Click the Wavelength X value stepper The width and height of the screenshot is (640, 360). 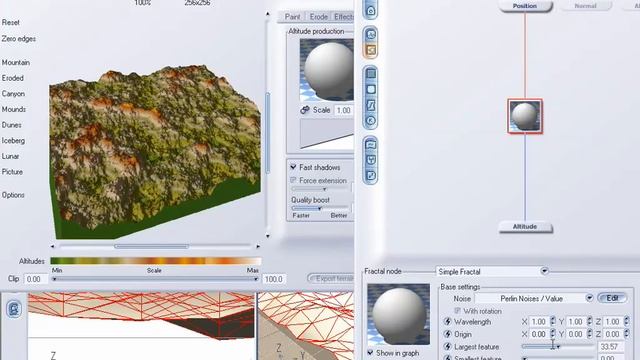click(x=553, y=322)
